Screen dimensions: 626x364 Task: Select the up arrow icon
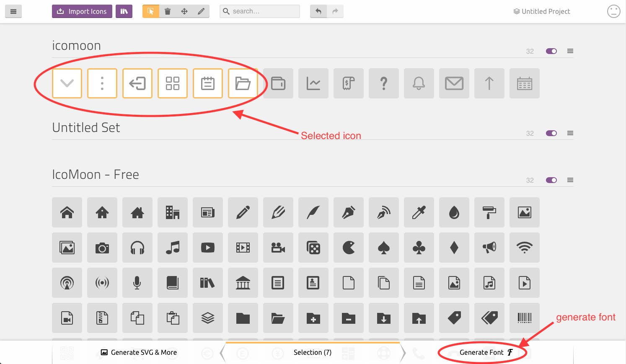point(489,83)
